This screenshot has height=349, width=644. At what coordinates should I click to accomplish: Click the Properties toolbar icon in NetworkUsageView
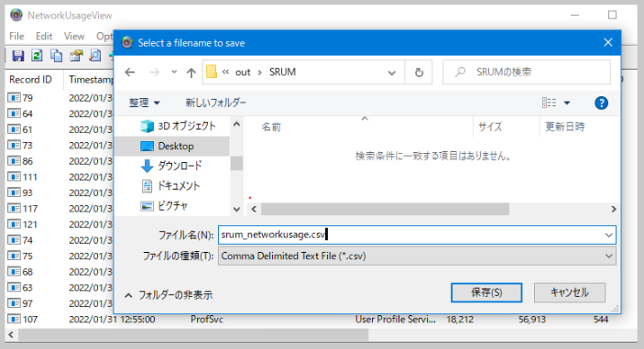pyautogui.click(x=76, y=56)
